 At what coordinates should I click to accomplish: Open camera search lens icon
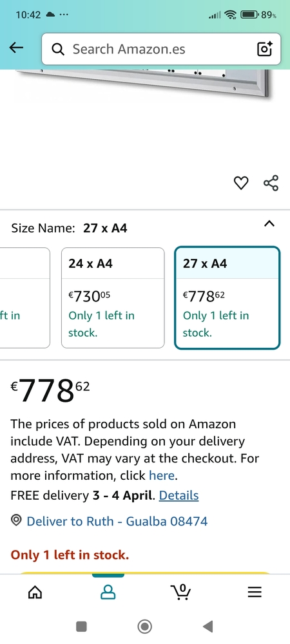(264, 49)
